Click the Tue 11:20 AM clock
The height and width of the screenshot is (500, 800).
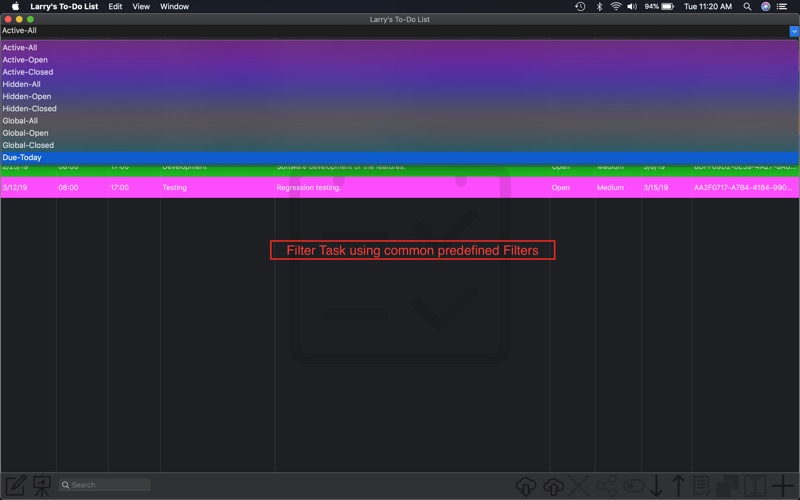coord(708,7)
